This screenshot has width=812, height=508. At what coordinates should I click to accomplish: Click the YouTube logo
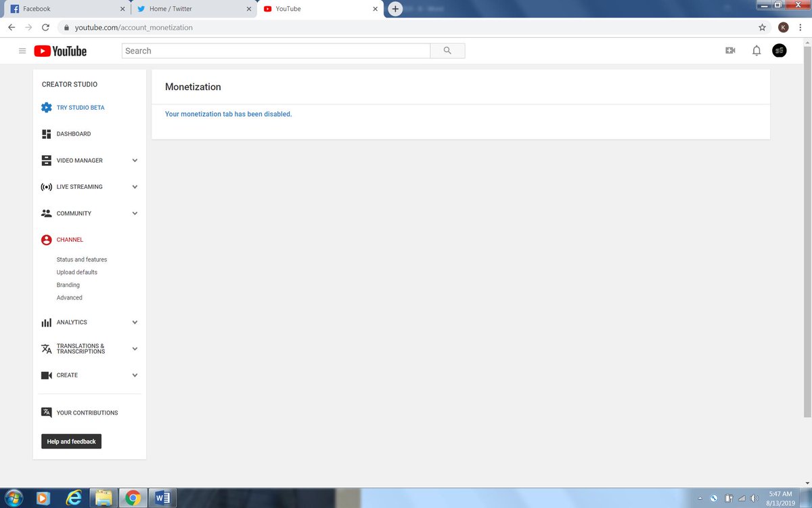60,51
